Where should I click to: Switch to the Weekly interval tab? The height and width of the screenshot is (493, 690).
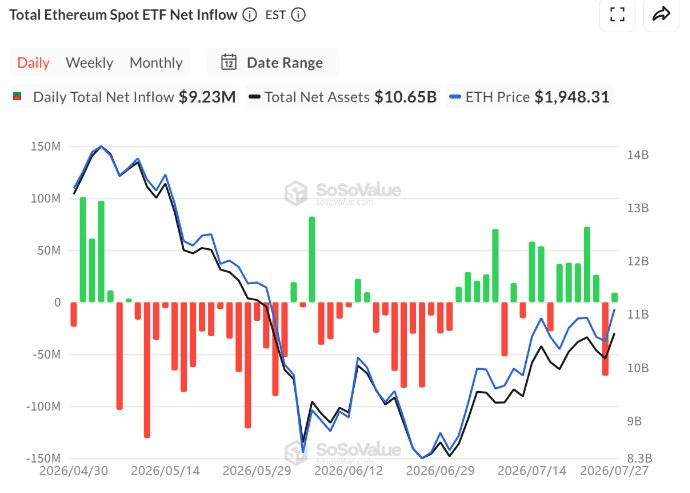(90, 63)
